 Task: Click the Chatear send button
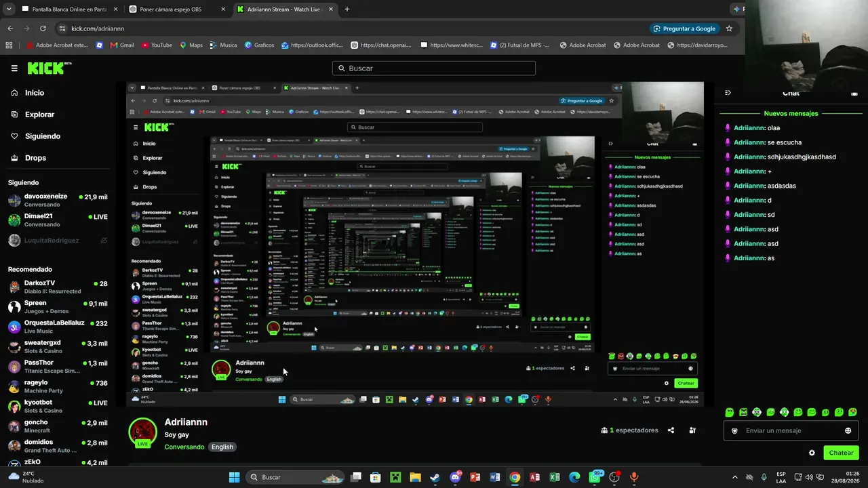841,453
